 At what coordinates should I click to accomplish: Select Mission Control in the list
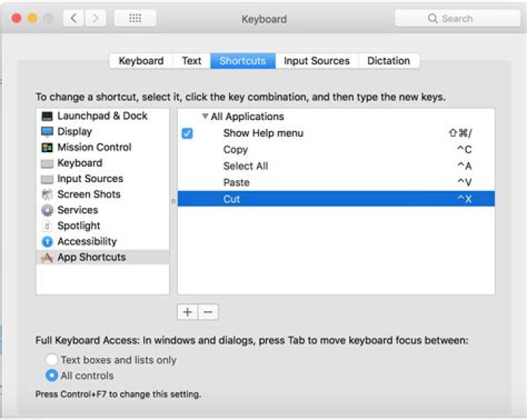(x=102, y=147)
